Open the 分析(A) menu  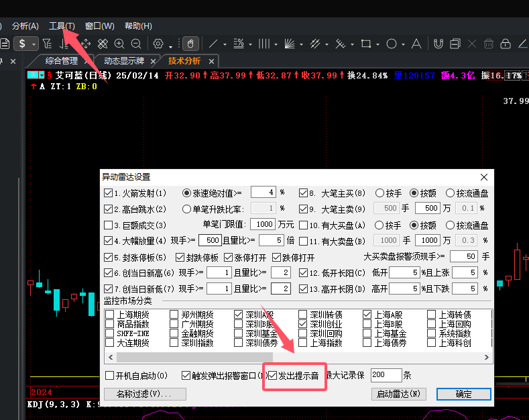[25, 26]
